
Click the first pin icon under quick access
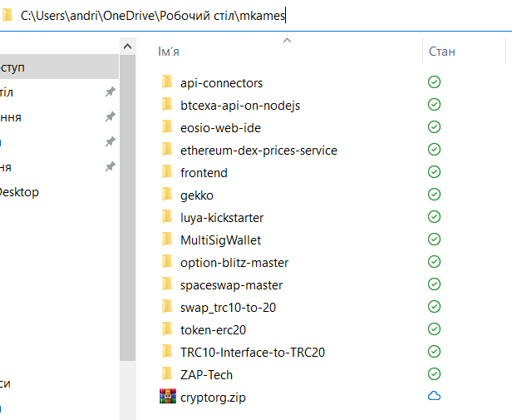(110, 91)
